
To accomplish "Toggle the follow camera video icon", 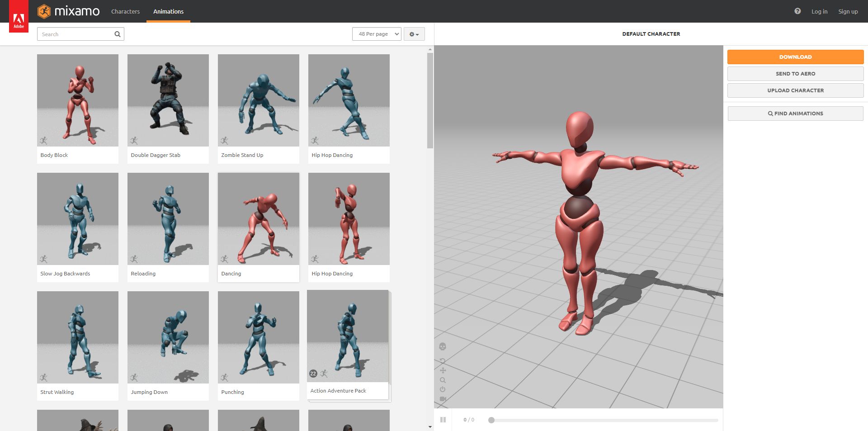I will tap(443, 399).
